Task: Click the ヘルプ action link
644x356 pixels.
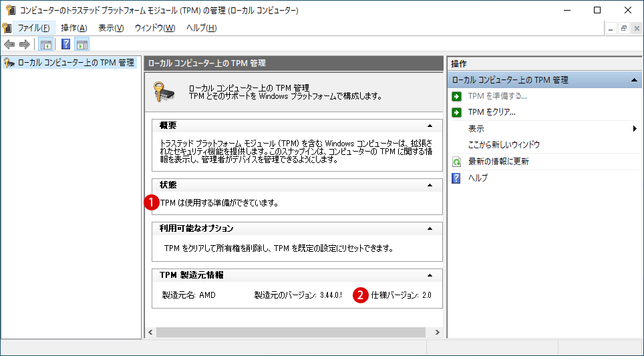Action: [478, 178]
